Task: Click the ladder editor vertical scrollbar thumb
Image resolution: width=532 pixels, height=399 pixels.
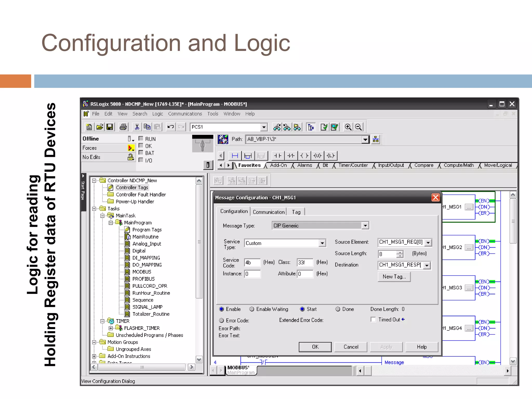Action: (x=513, y=221)
